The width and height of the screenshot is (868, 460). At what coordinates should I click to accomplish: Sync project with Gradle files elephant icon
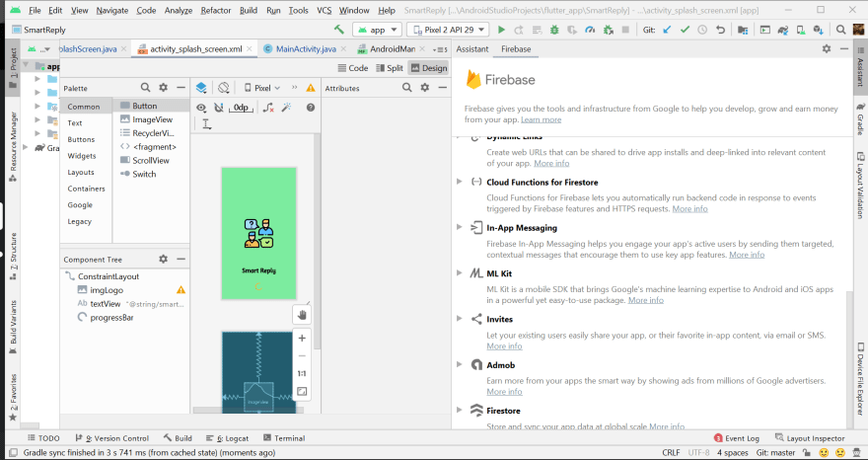tap(783, 30)
